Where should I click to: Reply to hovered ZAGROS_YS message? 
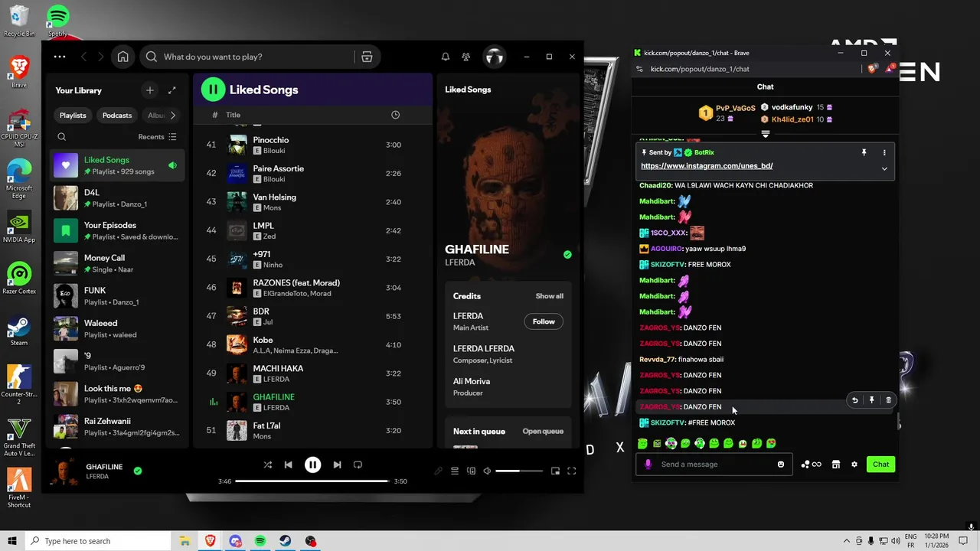[854, 400]
